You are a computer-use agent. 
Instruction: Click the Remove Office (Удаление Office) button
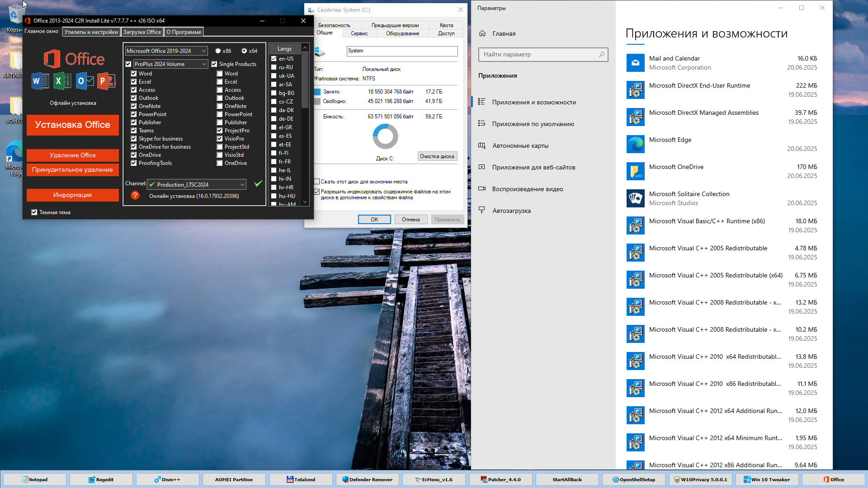pyautogui.click(x=73, y=155)
